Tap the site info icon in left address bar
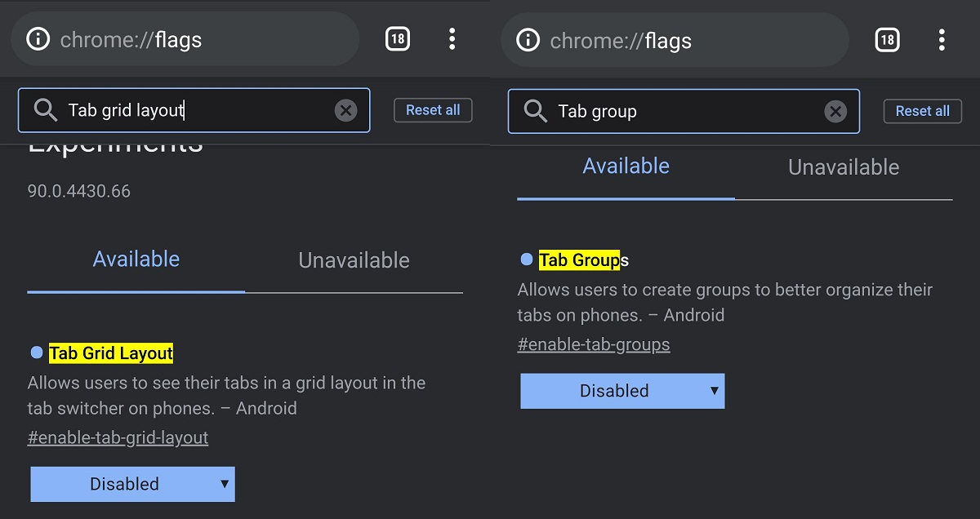Screen dimensions: 980x519 (x=38, y=39)
